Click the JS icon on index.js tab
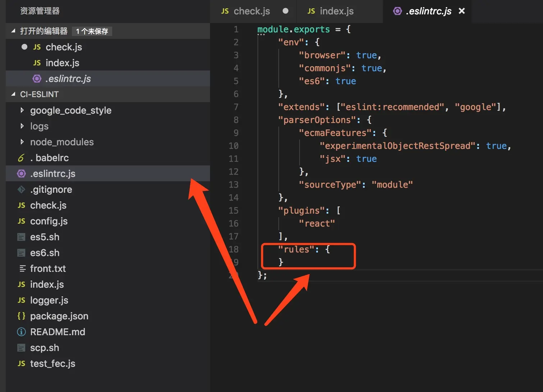This screenshot has width=543, height=392. click(311, 11)
